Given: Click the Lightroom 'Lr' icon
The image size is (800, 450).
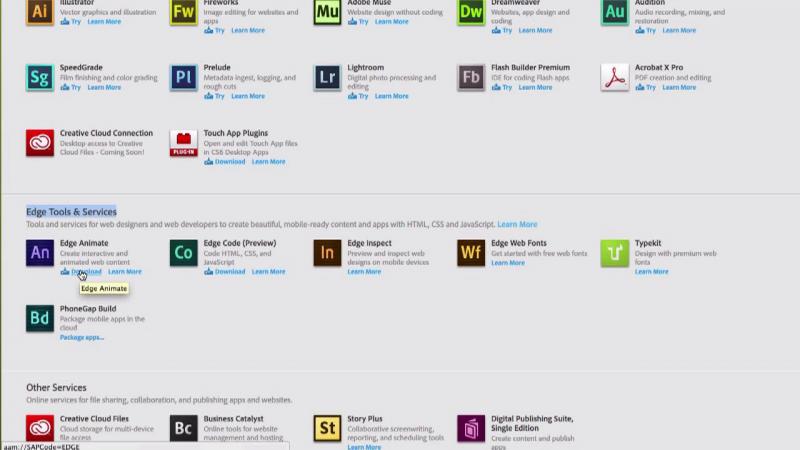Looking at the screenshot, I should pos(327,78).
